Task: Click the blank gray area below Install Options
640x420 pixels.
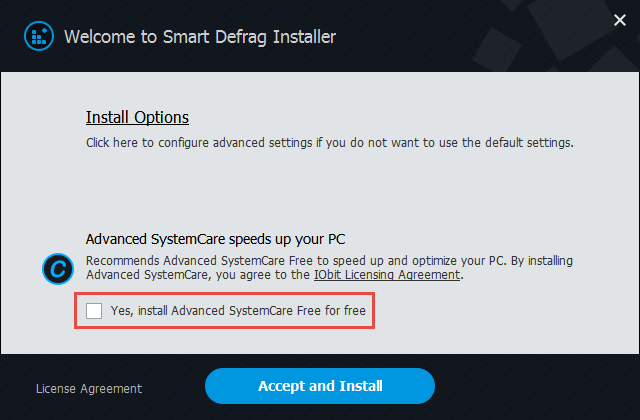Action: tap(318, 188)
